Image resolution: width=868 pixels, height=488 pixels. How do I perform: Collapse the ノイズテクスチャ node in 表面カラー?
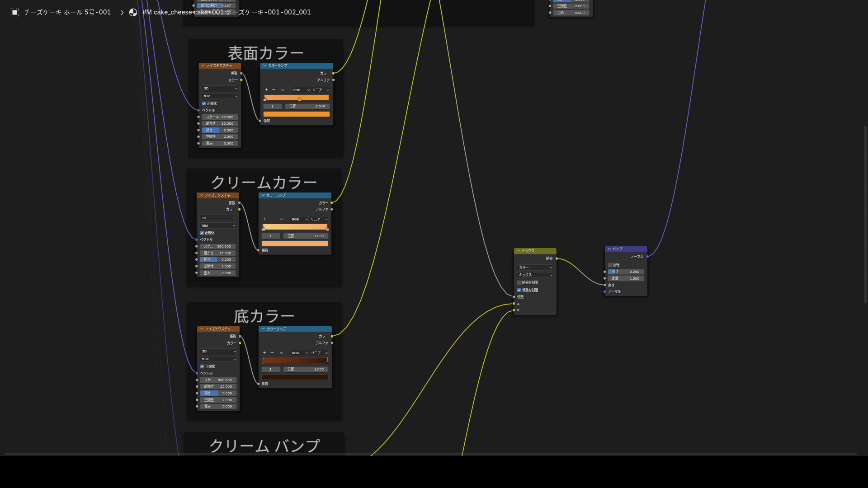(x=203, y=66)
